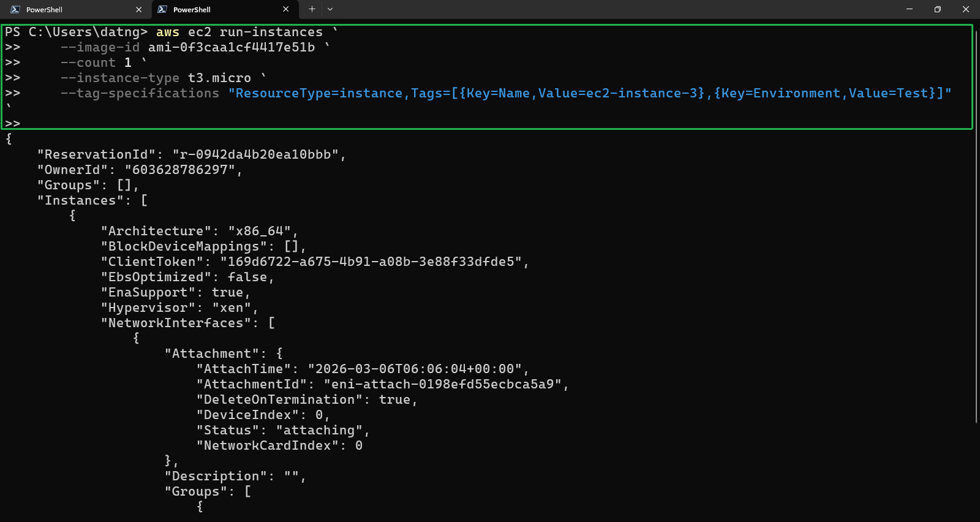Click the '--count' parameter text
980x522 pixels.
click(88, 62)
